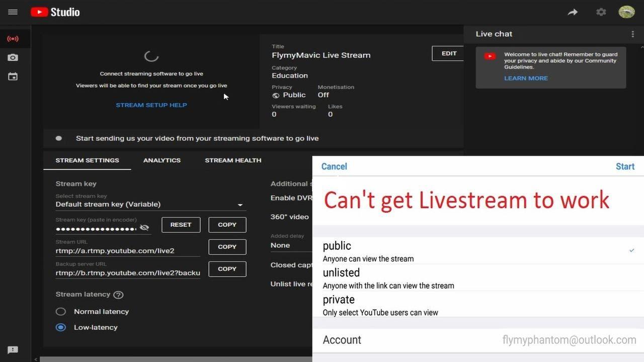644x362 pixels.
Task: Switch to the Stream Health tab
Action: point(233,160)
